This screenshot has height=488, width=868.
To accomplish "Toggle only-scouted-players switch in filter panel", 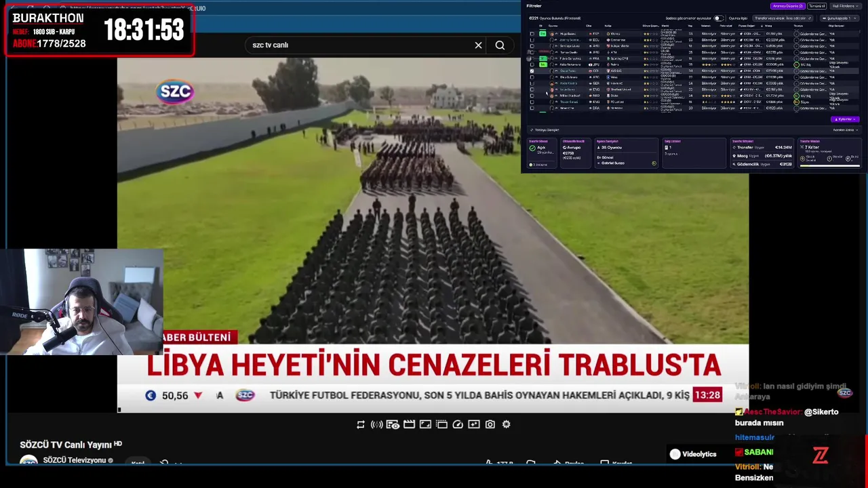I will (x=719, y=18).
